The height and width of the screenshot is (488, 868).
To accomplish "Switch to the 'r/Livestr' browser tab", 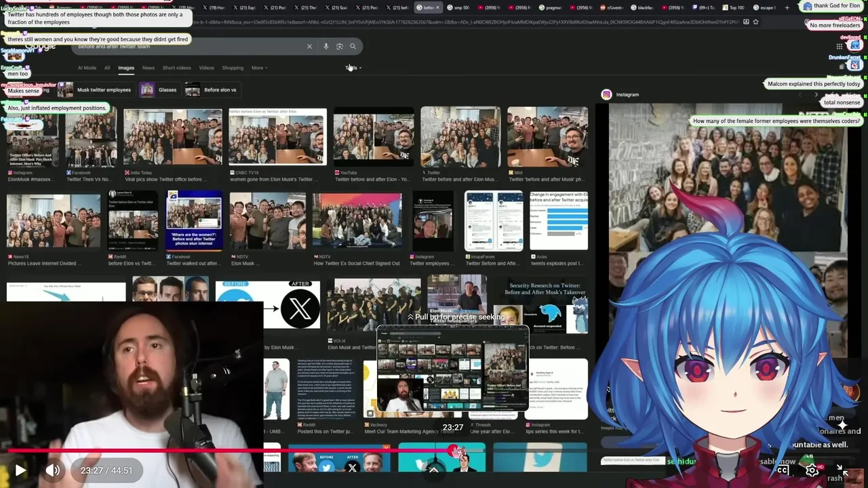I will pos(612,7).
